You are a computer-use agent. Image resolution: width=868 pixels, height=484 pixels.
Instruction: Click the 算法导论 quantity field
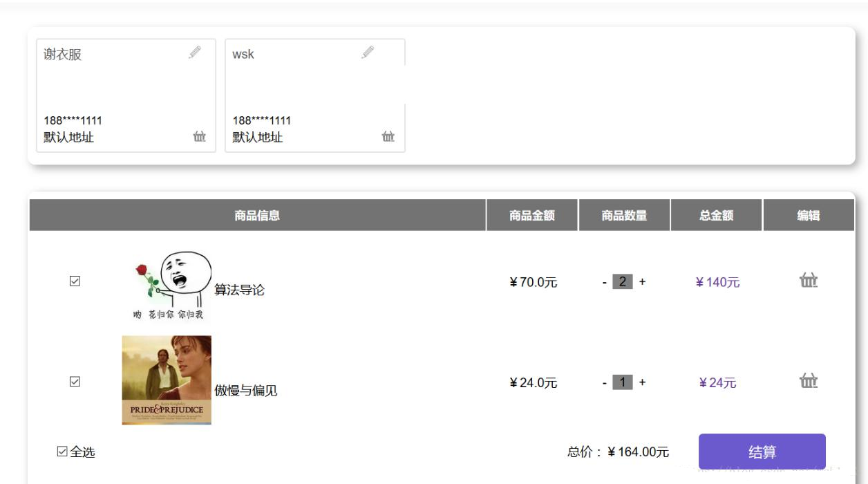tap(623, 282)
